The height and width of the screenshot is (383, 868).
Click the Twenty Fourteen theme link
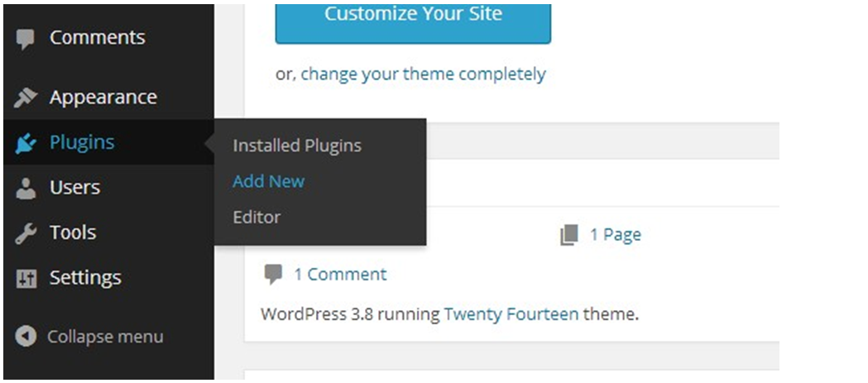tap(511, 314)
